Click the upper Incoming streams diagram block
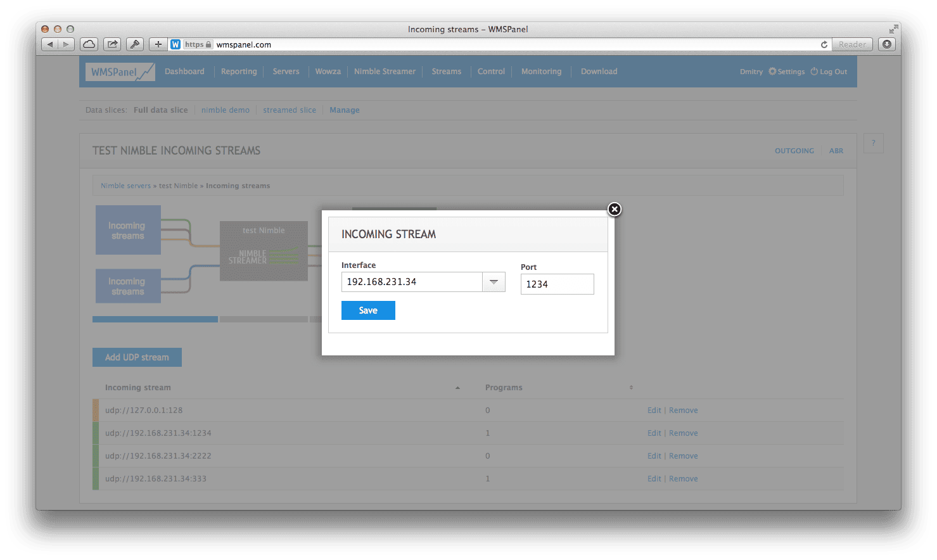This screenshot has height=560, width=937. click(x=128, y=230)
